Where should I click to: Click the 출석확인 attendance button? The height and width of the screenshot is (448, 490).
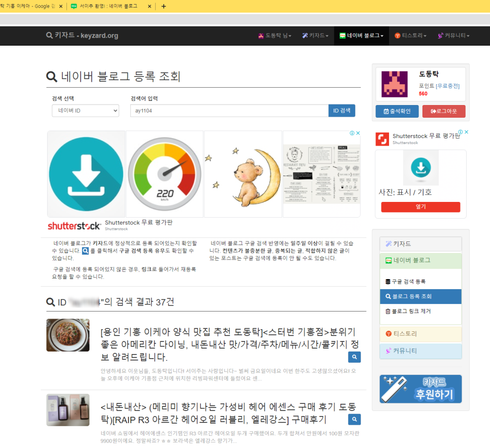[x=397, y=111]
